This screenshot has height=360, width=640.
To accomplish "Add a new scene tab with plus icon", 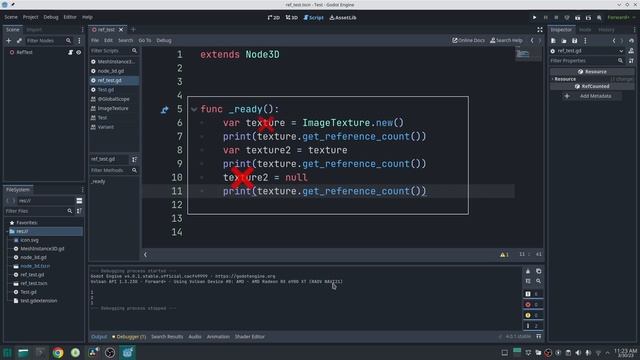I will click(133, 29).
